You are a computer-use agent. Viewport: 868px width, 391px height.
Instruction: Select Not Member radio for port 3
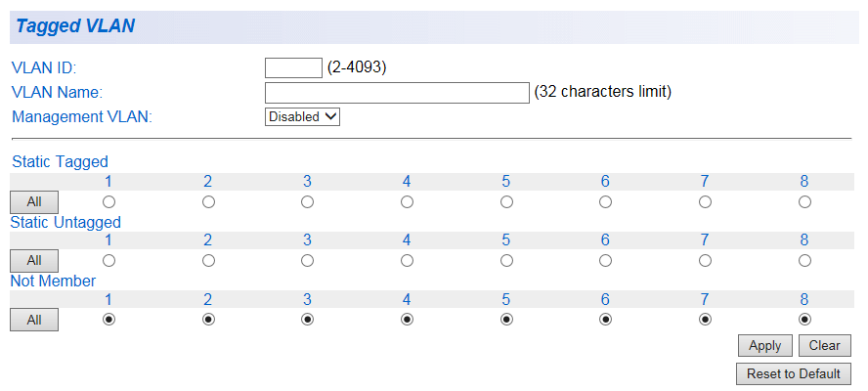pyautogui.click(x=307, y=320)
